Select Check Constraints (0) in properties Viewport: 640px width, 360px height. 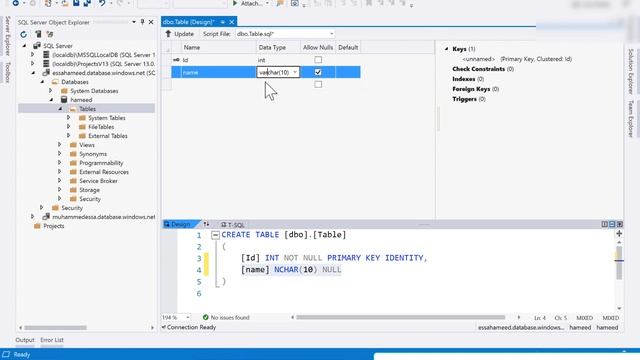(483, 69)
